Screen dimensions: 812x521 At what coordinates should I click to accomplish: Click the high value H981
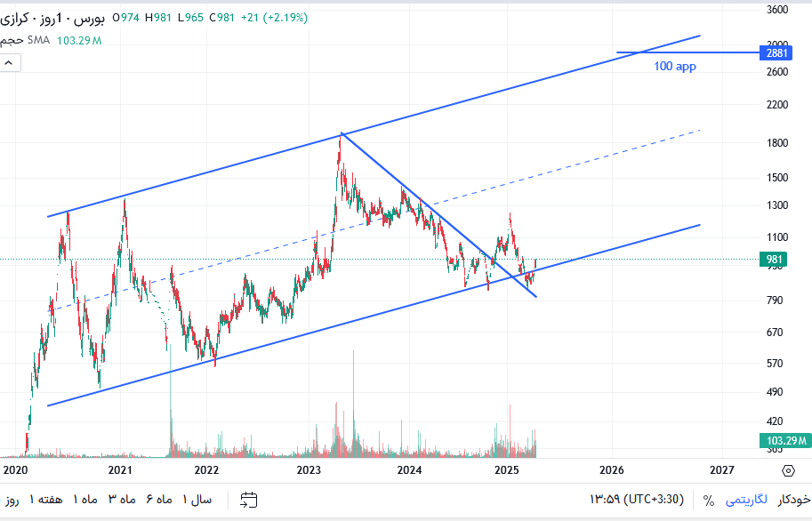click(x=158, y=18)
